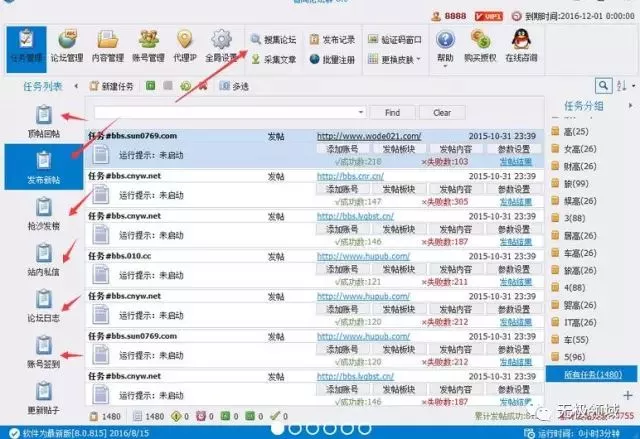The height and width of the screenshot is (439, 640).
Task: Click the 购买授权 buy license icon
Action: pyautogui.click(x=480, y=46)
